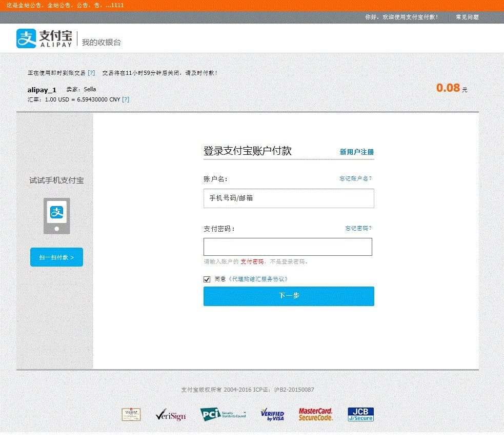Focus the 支付密码 password input field

[288, 247]
